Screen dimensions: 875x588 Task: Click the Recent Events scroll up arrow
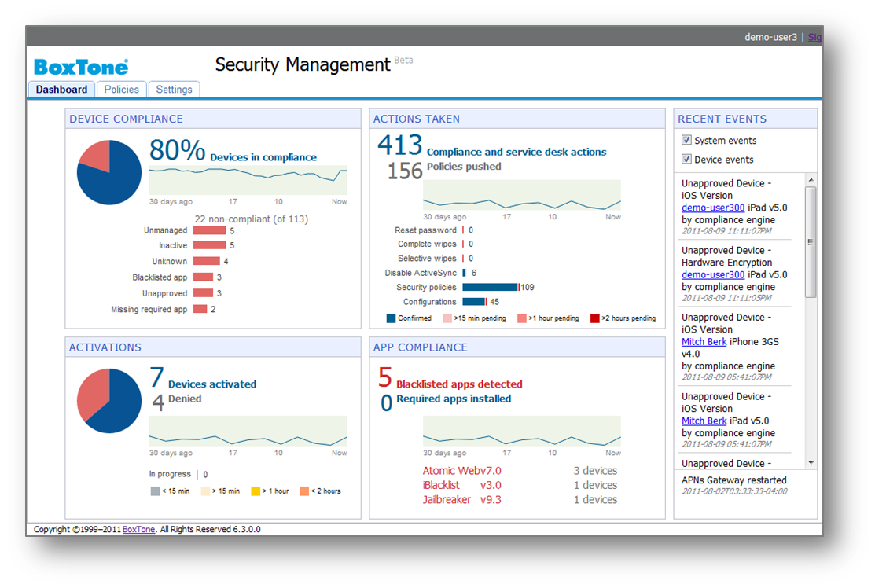811,180
